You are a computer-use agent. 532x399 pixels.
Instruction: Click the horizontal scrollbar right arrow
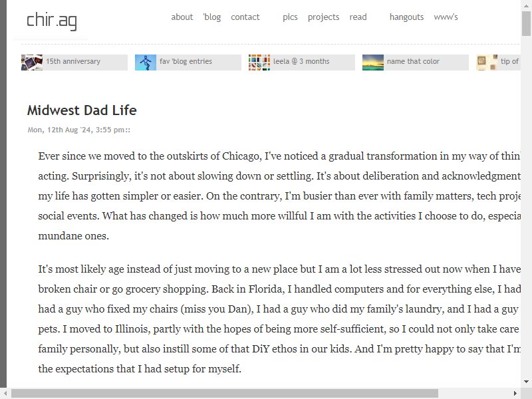[515, 393]
